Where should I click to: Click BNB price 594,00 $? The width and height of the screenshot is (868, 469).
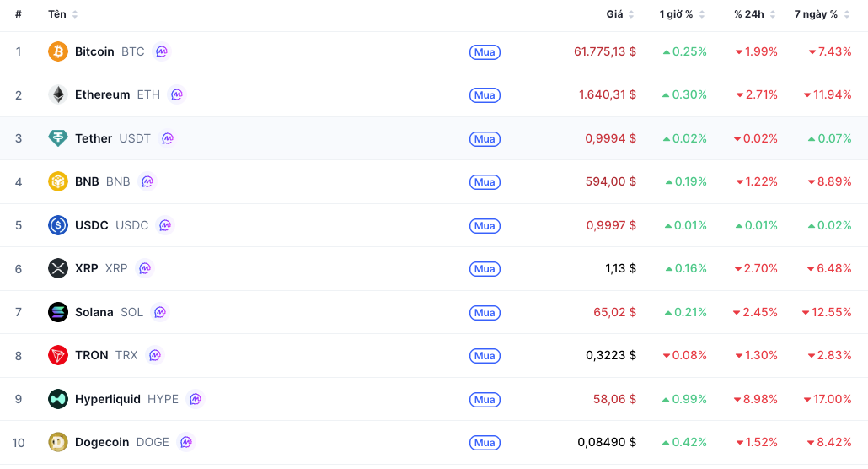611,181
